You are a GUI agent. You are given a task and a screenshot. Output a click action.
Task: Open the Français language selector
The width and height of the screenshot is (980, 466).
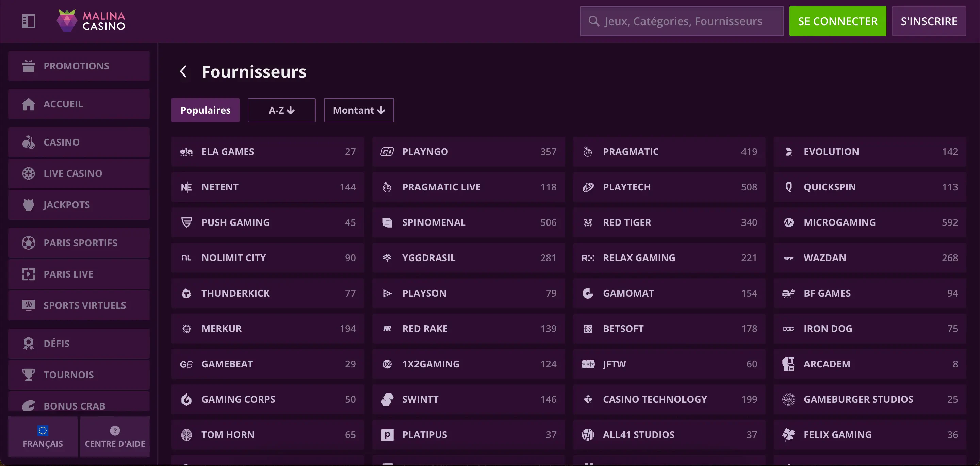[x=43, y=436]
